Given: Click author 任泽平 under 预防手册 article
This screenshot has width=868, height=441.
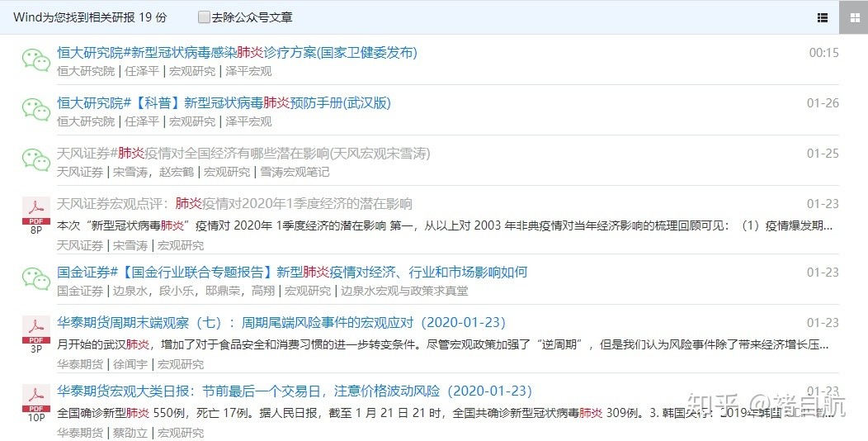Looking at the screenshot, I should [142, 122].
